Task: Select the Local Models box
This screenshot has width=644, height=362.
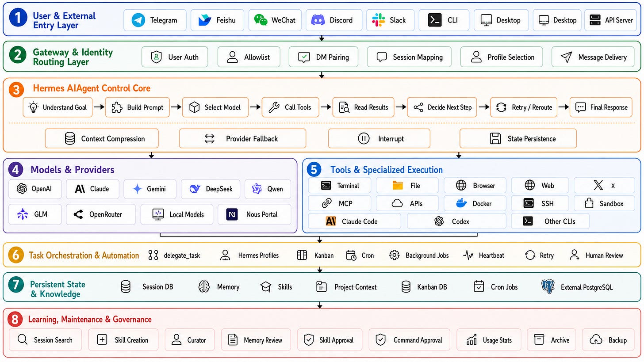Action: tap(177, 214)
